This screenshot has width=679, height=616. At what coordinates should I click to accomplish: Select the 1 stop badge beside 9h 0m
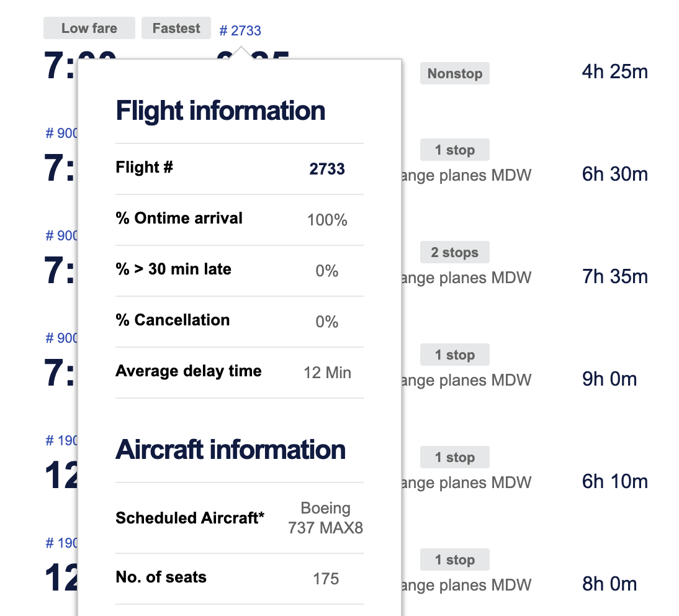[455, 355]
